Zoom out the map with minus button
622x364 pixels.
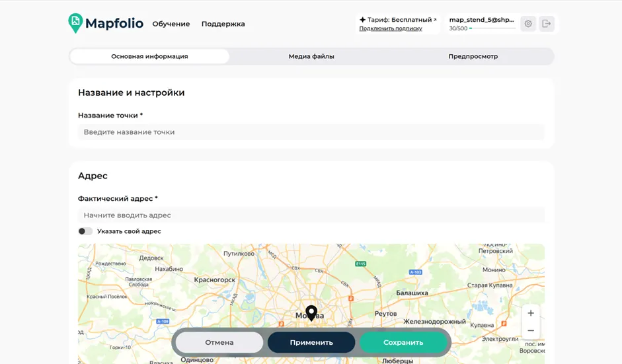tap(531, 330)
